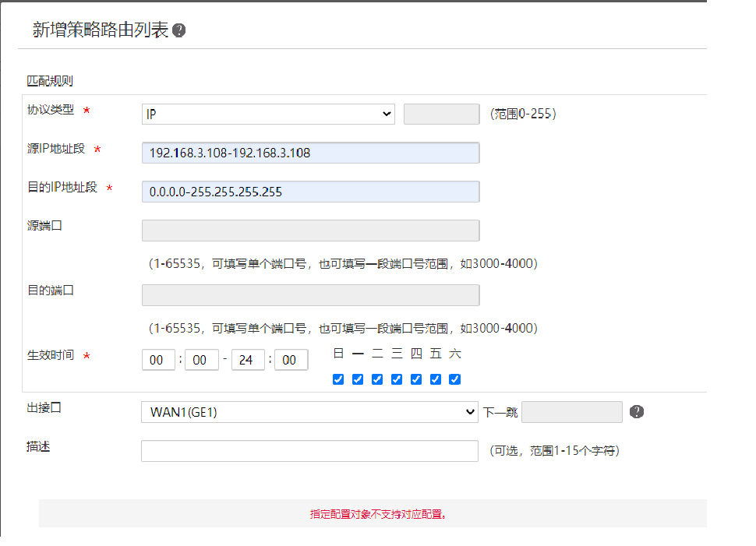Click the disabled 目的端口 field
The height and width of the screenshot is (546, 756).
(310, 295)
